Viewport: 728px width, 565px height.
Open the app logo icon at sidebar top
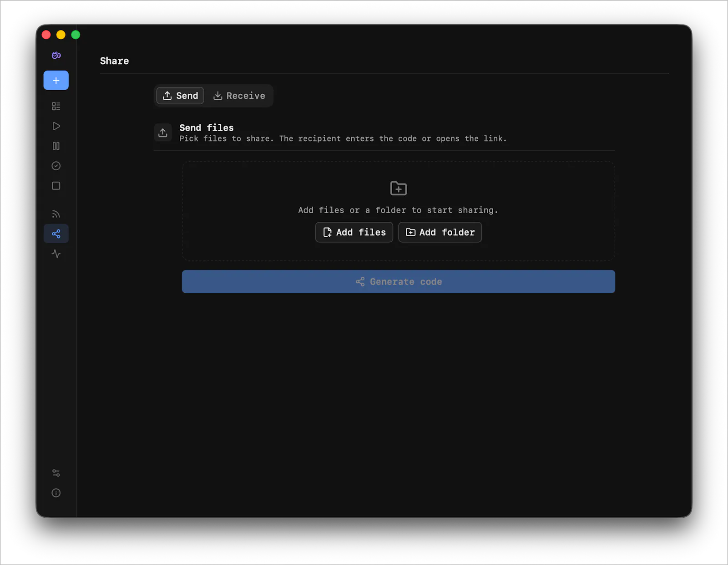click(56, 55)
